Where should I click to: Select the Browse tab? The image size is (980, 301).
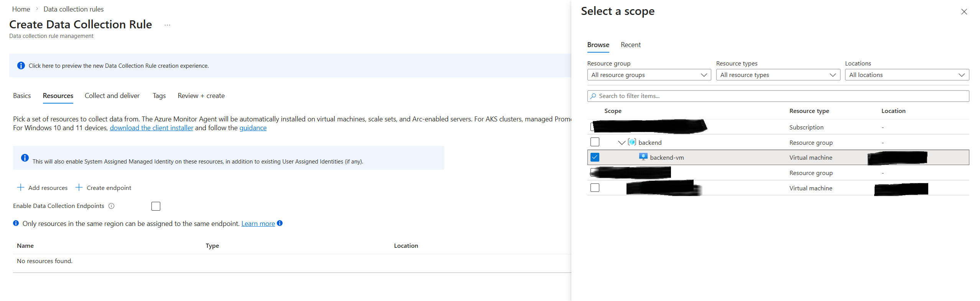tap(598, 45)
